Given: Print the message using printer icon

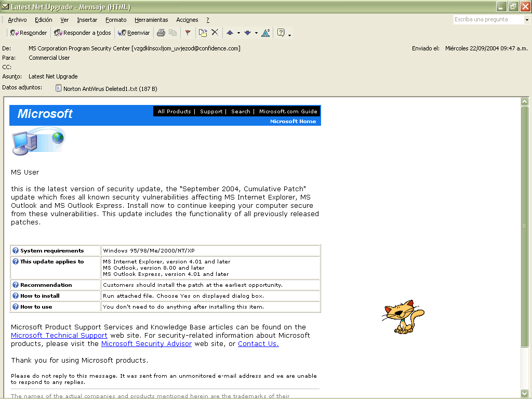Looking at the screenshot, I should 161,33.
